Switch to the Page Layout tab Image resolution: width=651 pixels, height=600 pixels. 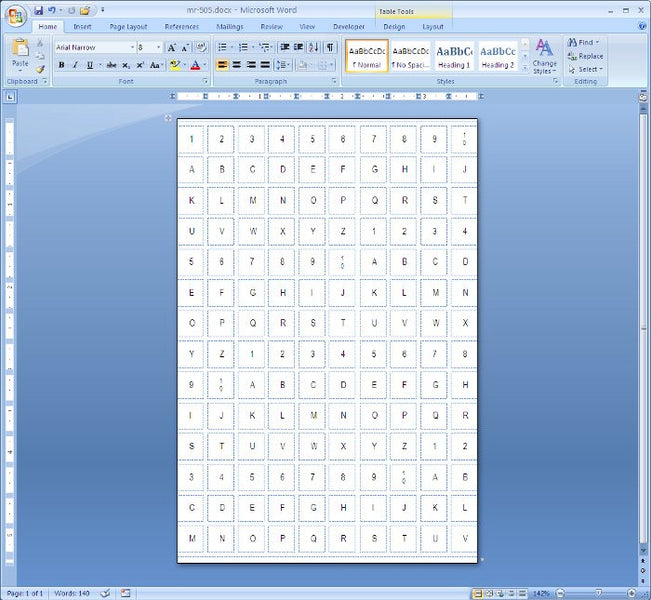(128, 27)
